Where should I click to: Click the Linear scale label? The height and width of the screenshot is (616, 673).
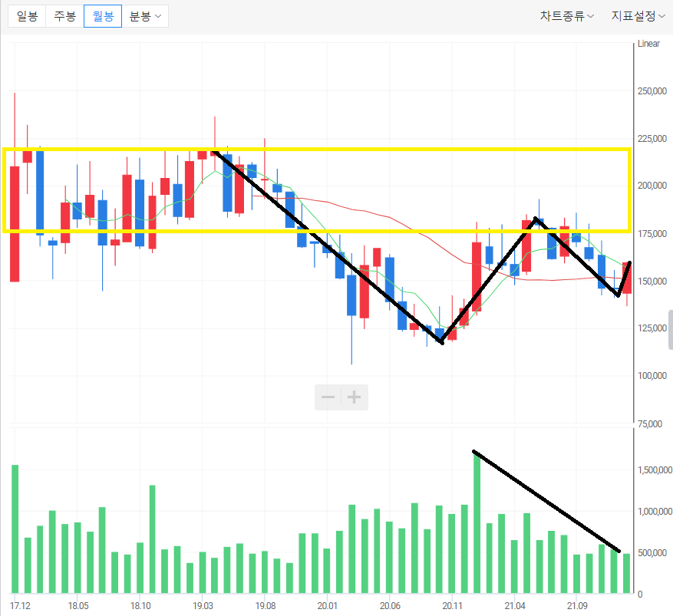(648, 44)
